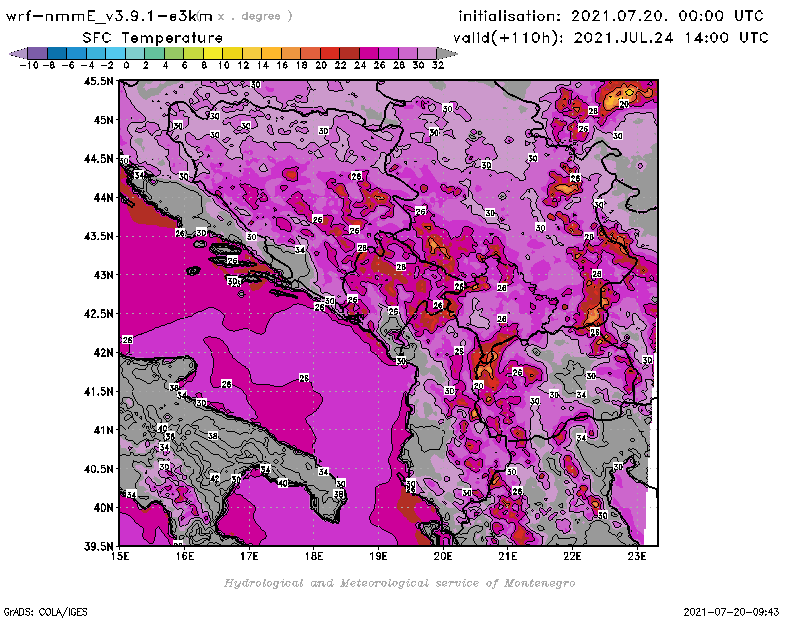Click the green swatch between 4 and 6
This screenshot has width=800, height=618.
click(174, 53)
